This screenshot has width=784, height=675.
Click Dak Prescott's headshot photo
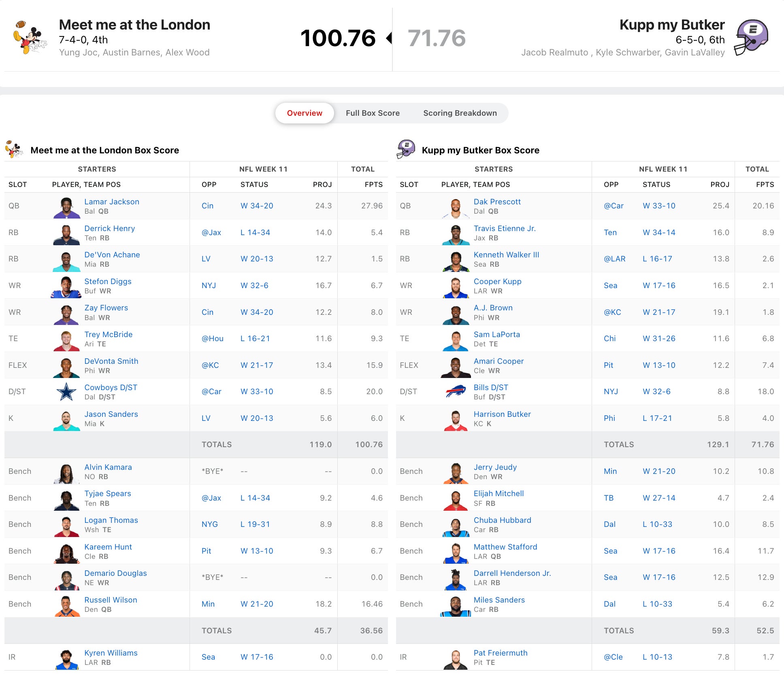click(456, 207)
